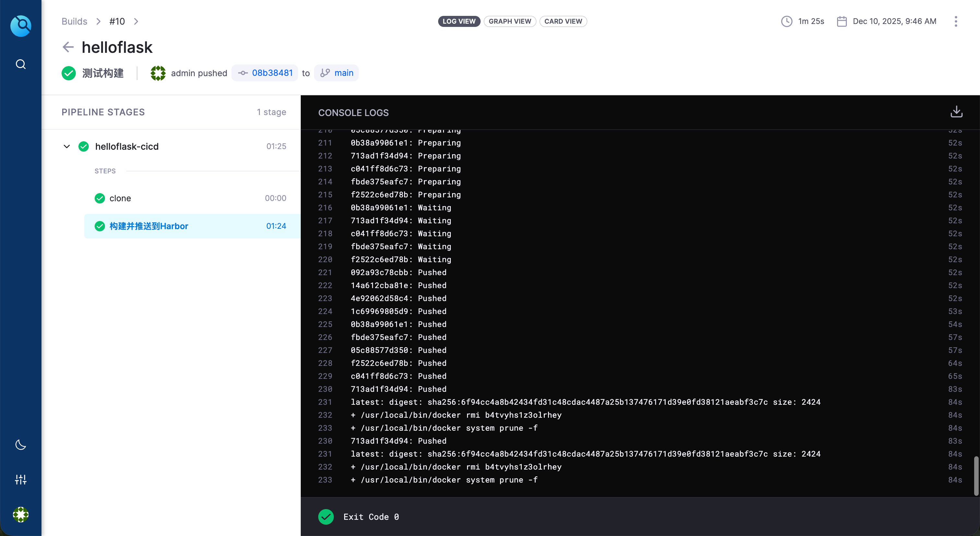Image resolution: width=980 pixels, height=536 pixels.
Task: Switch to Graph View tab
Action: pos(509,21)
